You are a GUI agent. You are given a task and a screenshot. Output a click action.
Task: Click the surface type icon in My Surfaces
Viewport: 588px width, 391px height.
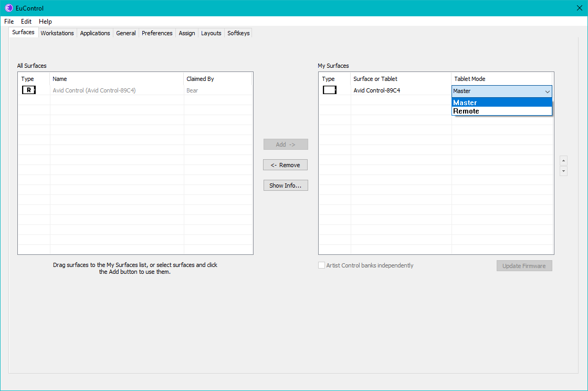point(329,90)
